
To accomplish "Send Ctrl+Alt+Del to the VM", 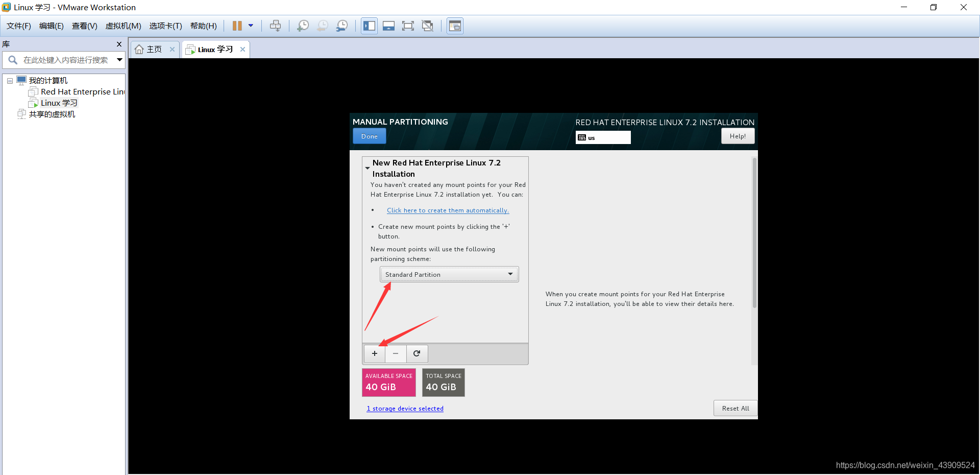I will click(x=275, y=26).
